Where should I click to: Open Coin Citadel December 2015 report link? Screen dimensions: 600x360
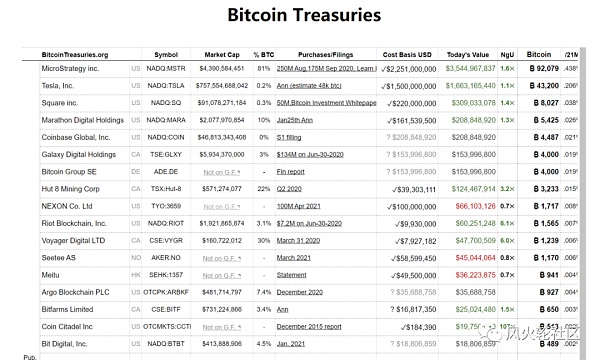pos(309,327)
